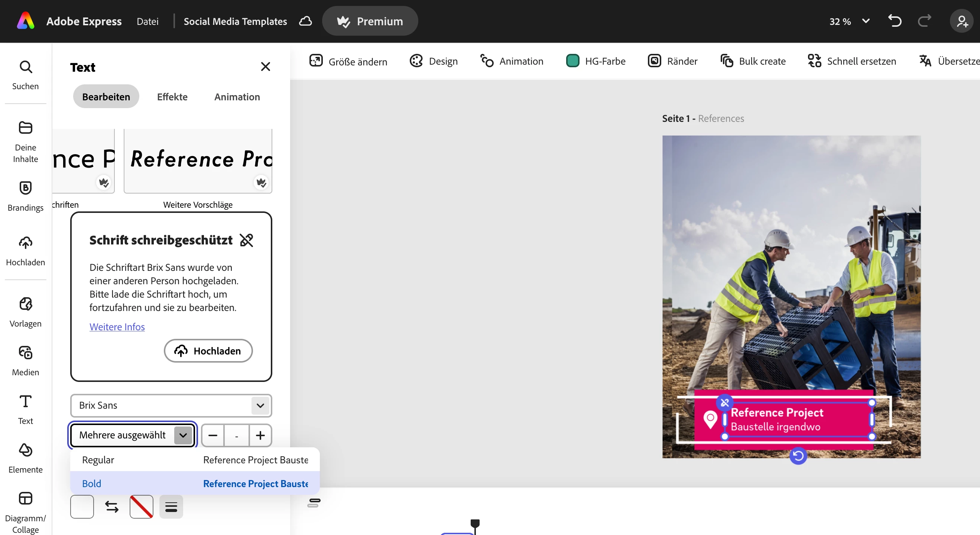This screenshot has height=535, width=980.
Task: Click the Hochladen font upload button
Action: click(208, 350)
